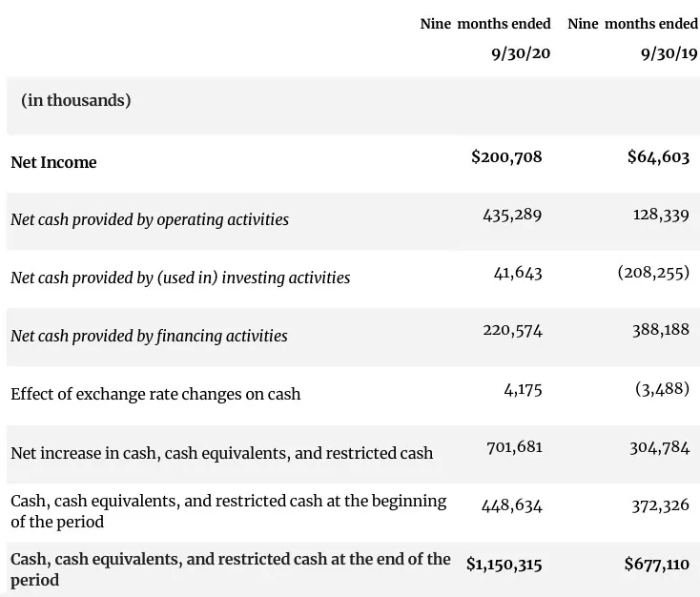Select operating activities value 435,289
The image size is (700, 597).
point(512,215)
